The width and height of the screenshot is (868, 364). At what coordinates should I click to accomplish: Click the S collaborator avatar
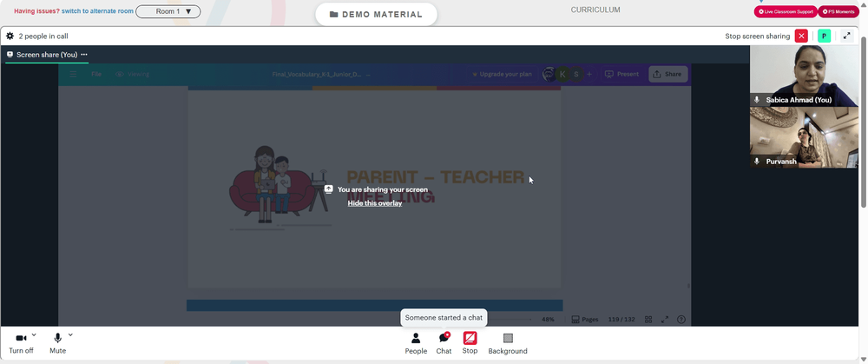tap(576, 74)
